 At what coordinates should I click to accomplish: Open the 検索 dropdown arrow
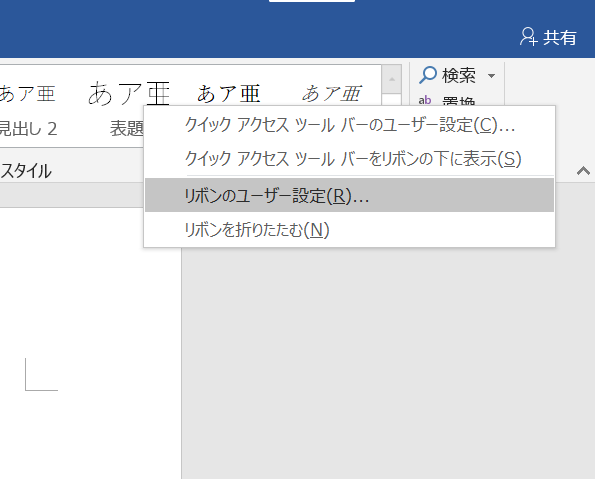click(x=491, y=76)
